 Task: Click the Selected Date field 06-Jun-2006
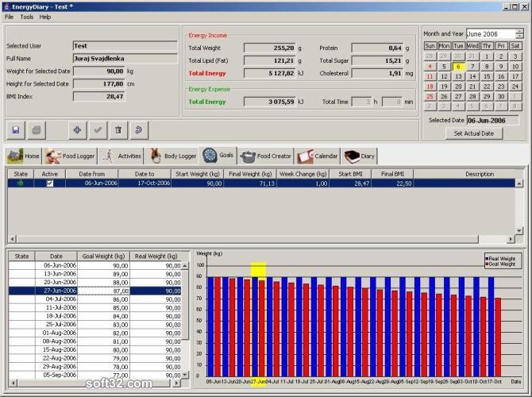492,121
